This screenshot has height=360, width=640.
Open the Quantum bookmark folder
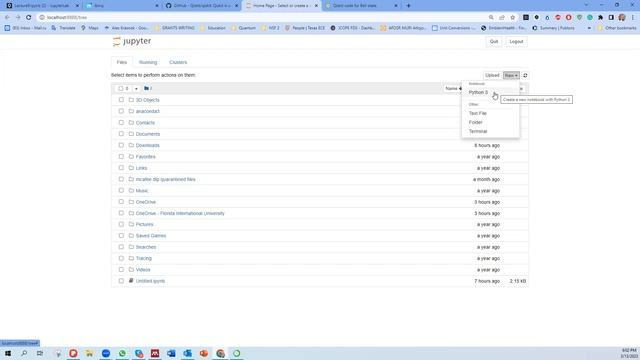click(x=243, y=28)
